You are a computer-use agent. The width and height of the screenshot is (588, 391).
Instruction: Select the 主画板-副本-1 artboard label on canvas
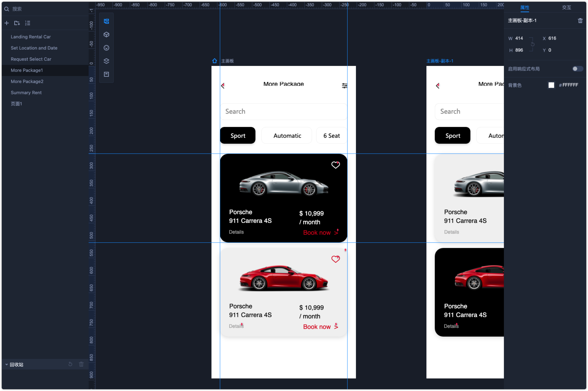pyautogui.click(x=440, y=61)
